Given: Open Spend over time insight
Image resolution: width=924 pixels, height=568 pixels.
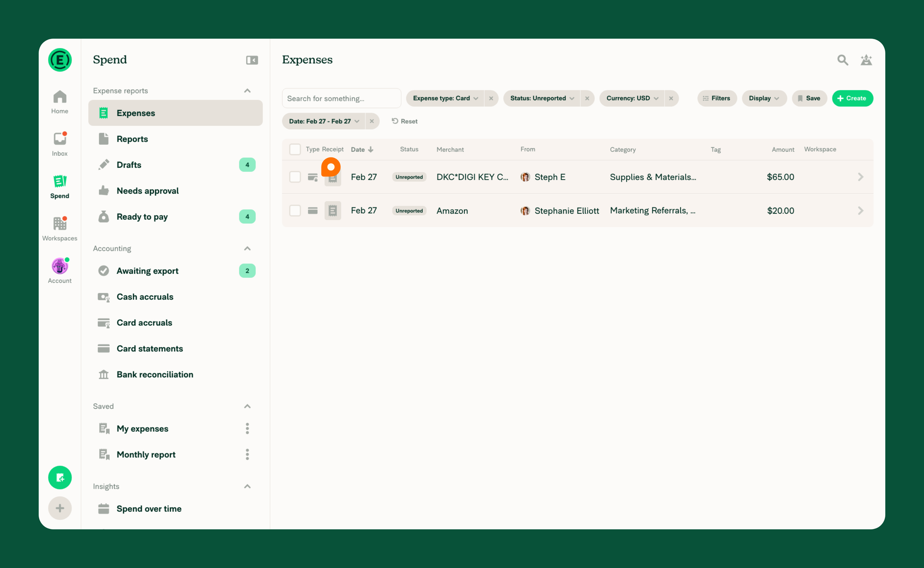Looking at the screenshot, I should click(x=176, y=509).
